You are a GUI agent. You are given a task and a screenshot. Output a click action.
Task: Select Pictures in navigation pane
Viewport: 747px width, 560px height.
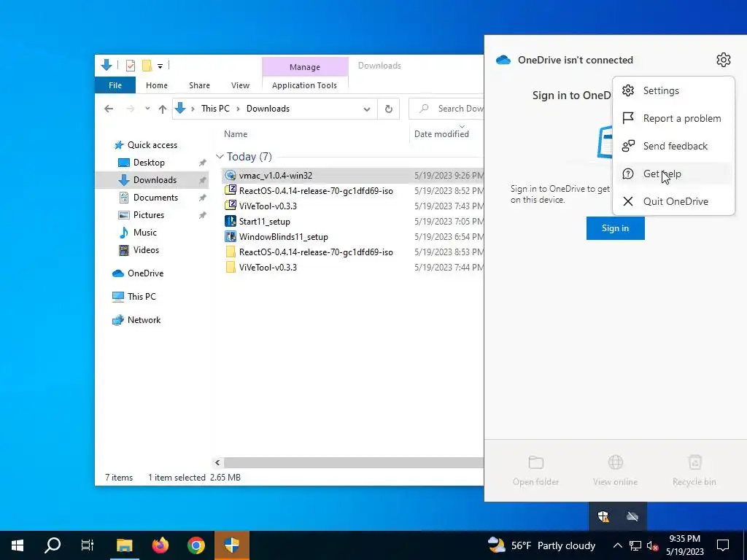click(148, 215)
